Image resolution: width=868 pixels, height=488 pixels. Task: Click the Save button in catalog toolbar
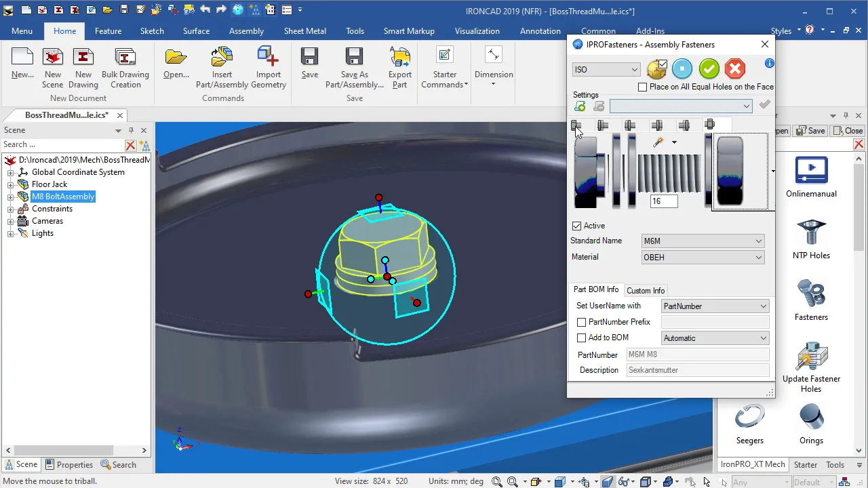click(x=810, y=131)
